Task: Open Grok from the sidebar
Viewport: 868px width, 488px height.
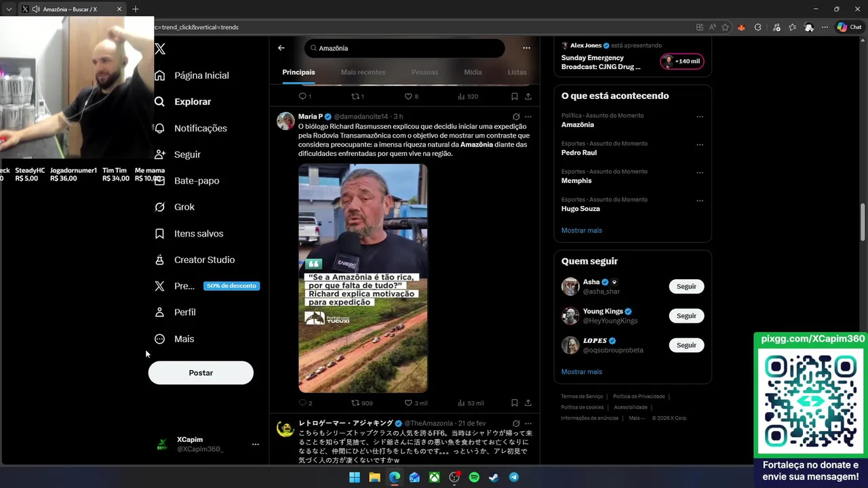Action: click(x=159, y=207)
